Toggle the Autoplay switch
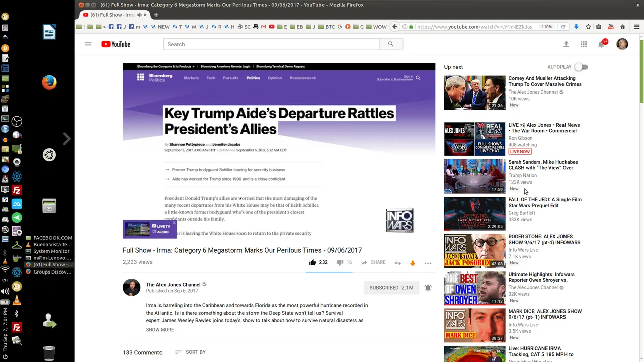This screenshot has width=644, height=362. (x=581, y=67)
